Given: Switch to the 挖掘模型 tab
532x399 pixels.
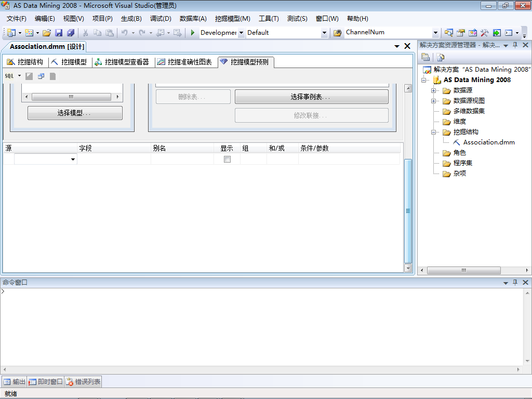Looking at the screenshot, I should (70, 62).
